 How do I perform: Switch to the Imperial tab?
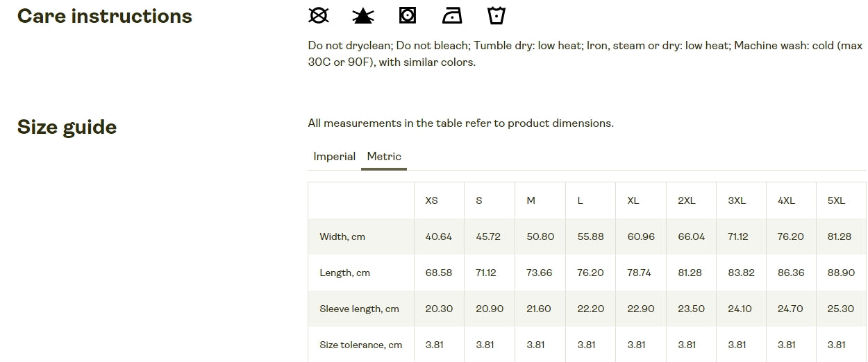click(x=335, y=156)
